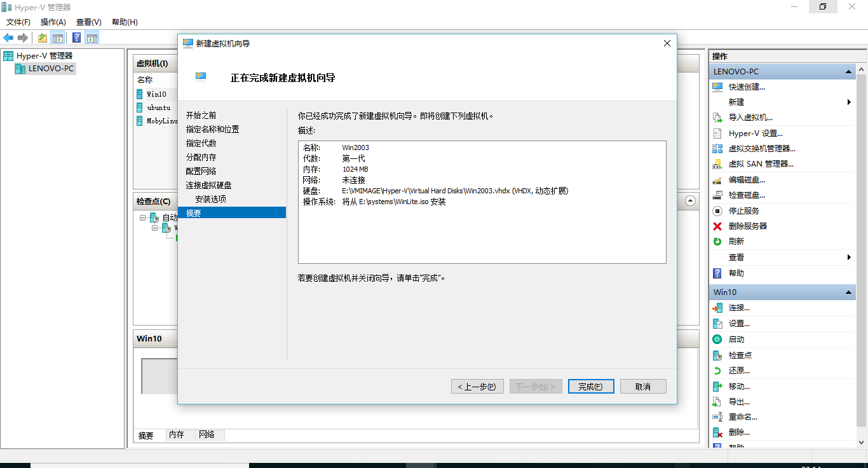Screen dimensions: 868x468
Task: Open 设置 action under Win10
Action: 739,324
